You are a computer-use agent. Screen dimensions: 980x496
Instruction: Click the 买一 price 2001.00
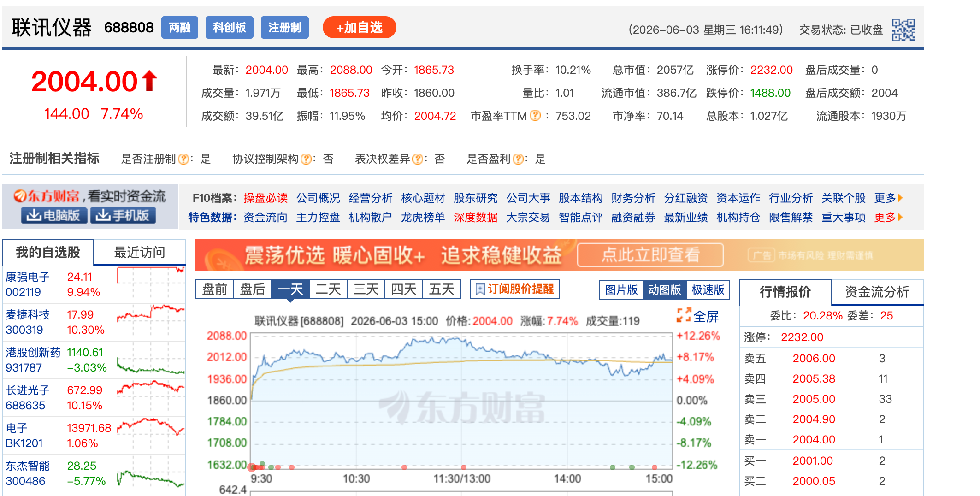tap(813, 461)
